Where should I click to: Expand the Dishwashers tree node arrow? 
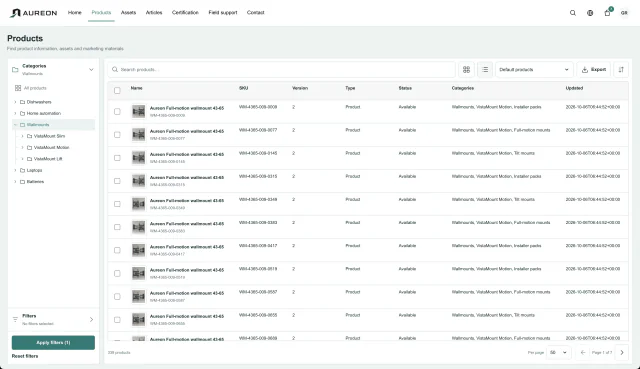(x=16, y=102)
